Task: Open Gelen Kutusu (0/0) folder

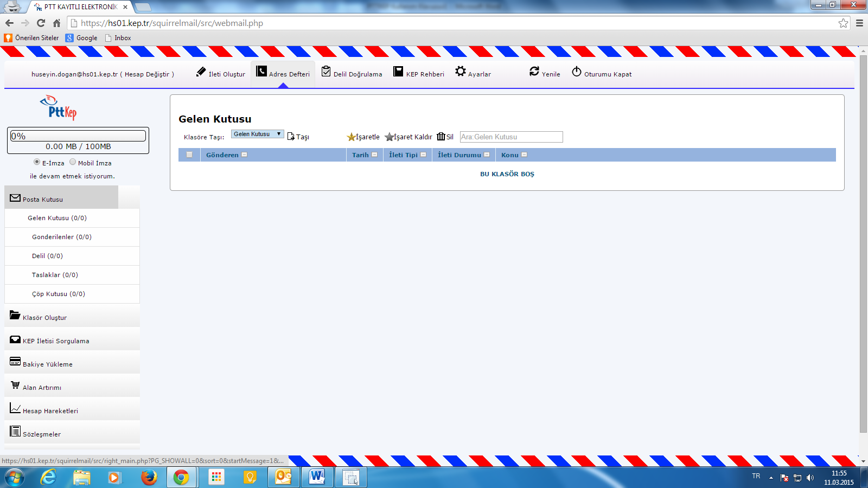Action: pos(57,218)
